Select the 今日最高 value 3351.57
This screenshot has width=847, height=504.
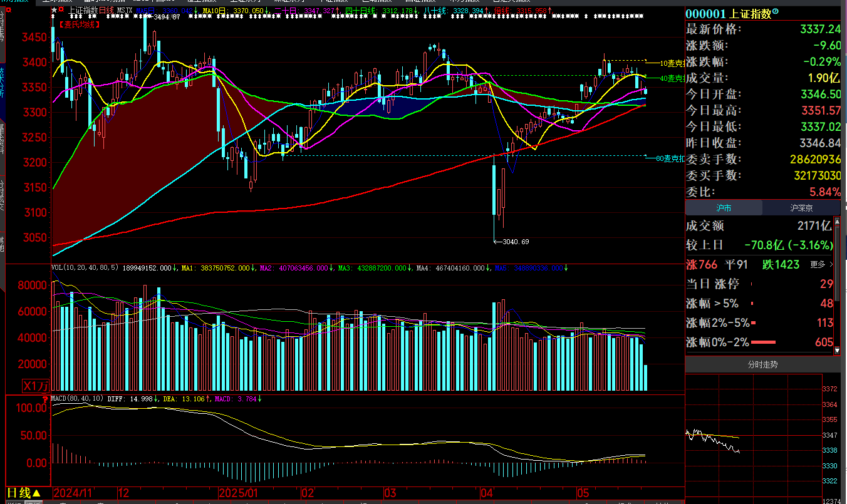click(820, 111)
